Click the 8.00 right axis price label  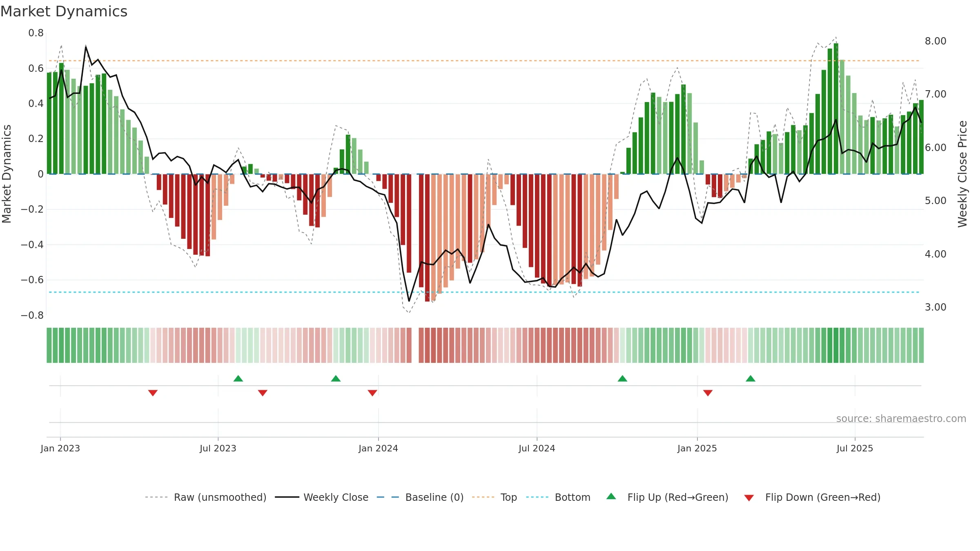tap(935, 41)
